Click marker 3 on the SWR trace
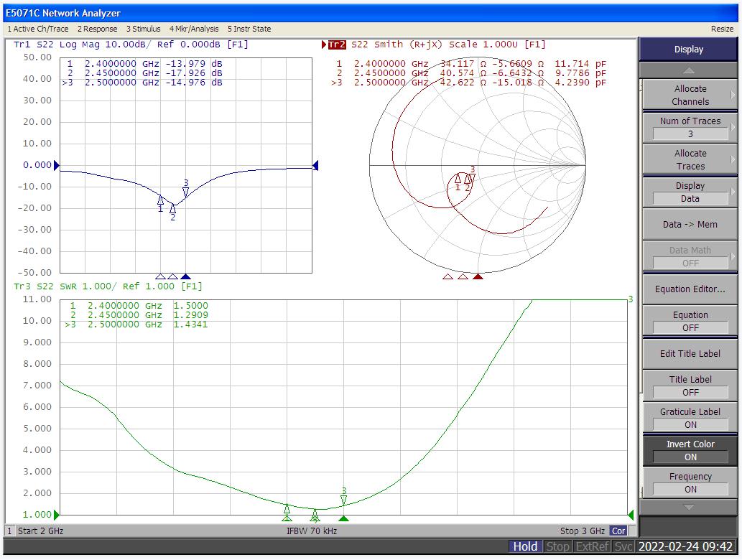This screenshot has height=560, width=742. point(344,499)
